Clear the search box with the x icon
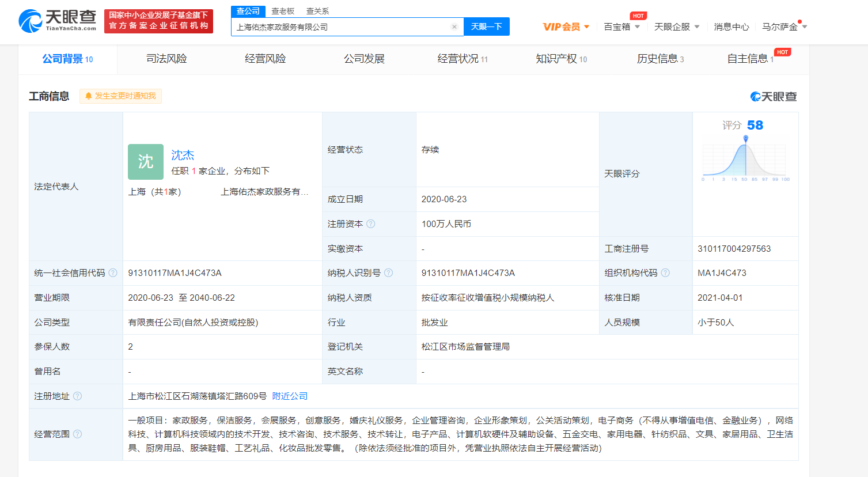The height and width of the screenshot is (477, 868). pyautogui.click(x=454, y=27)
